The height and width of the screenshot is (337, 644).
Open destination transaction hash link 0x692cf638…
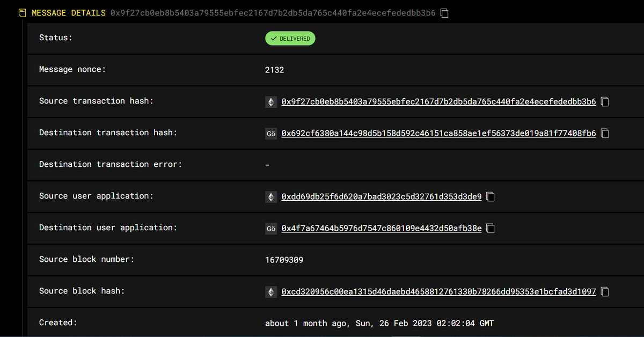438,133
